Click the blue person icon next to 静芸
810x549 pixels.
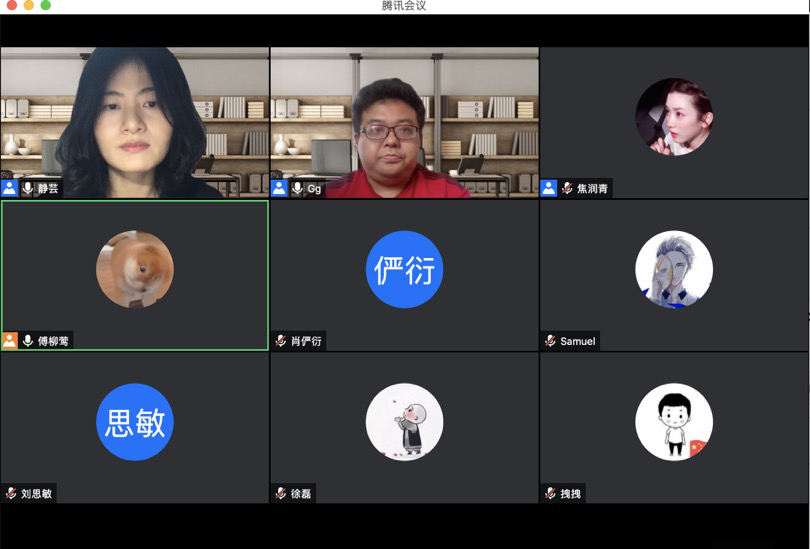point(10,188)
